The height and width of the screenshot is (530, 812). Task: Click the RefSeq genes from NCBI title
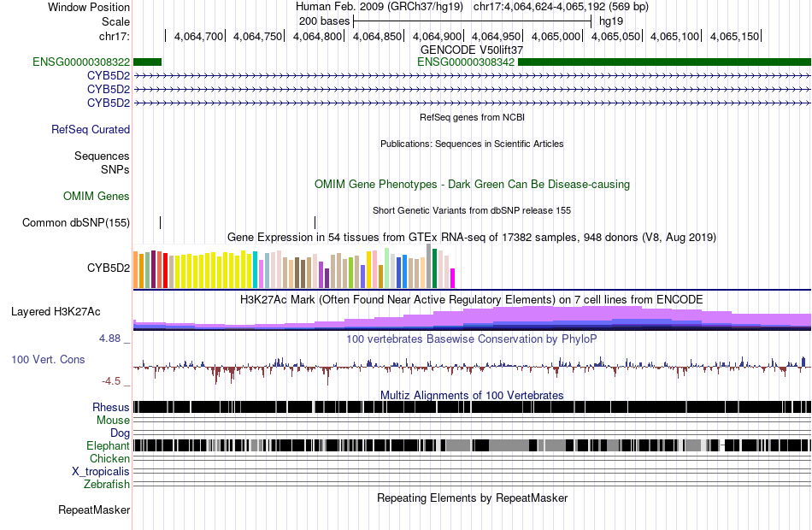tap(473, 118)
